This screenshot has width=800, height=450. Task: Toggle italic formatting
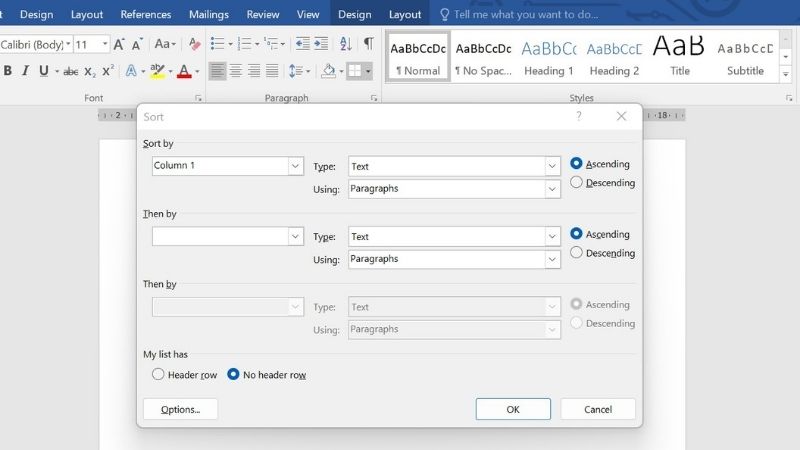point(25,71)
